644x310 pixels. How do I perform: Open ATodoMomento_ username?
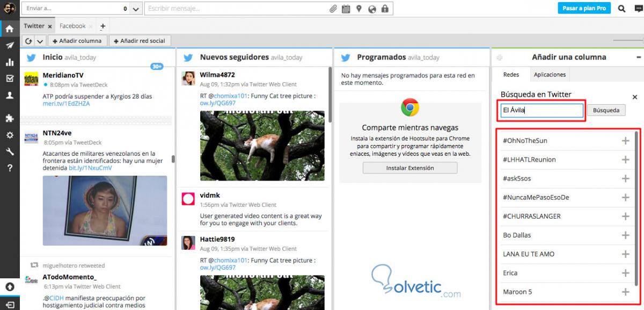pyautogui.click(x=70, y=277)
